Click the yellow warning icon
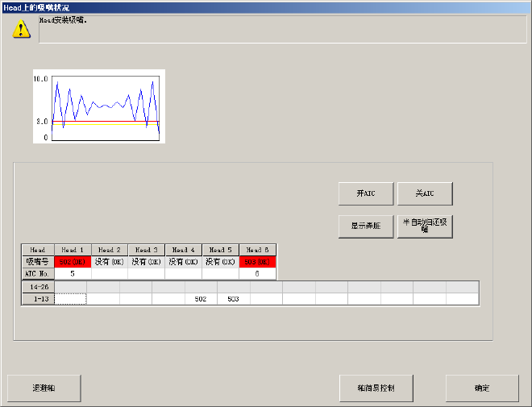The image size is (532, 407). click(22, 29)
